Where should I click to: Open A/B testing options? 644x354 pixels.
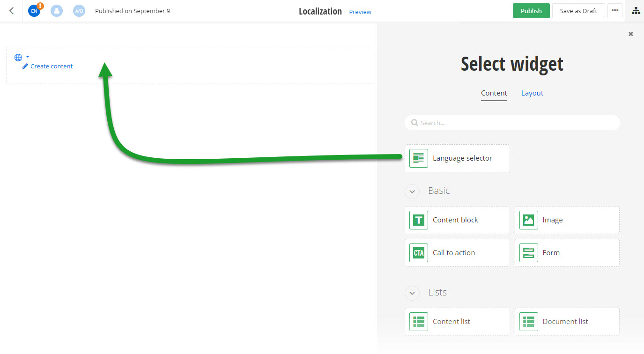79,10
